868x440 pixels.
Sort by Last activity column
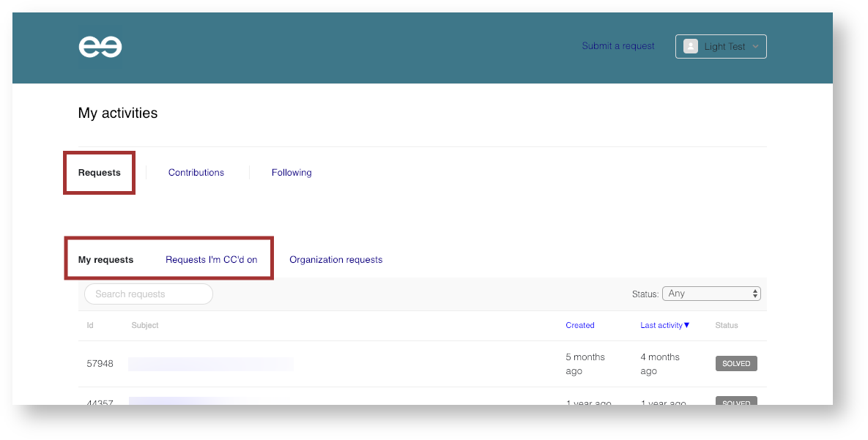[x=661, y=326]
